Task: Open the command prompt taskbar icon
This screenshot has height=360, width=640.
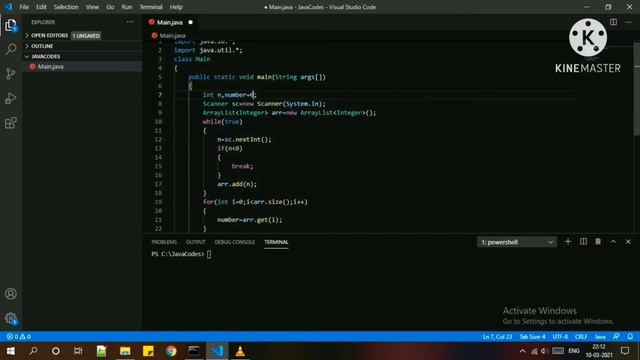Action: coord(194,351)
